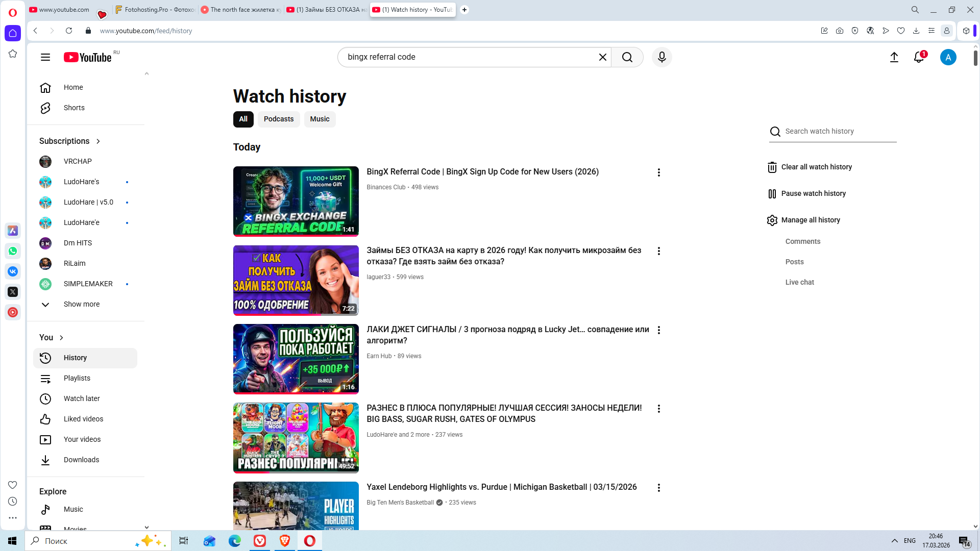Click the Comments history link
This screenshot has height=551, width=980.
click(802, 241)
